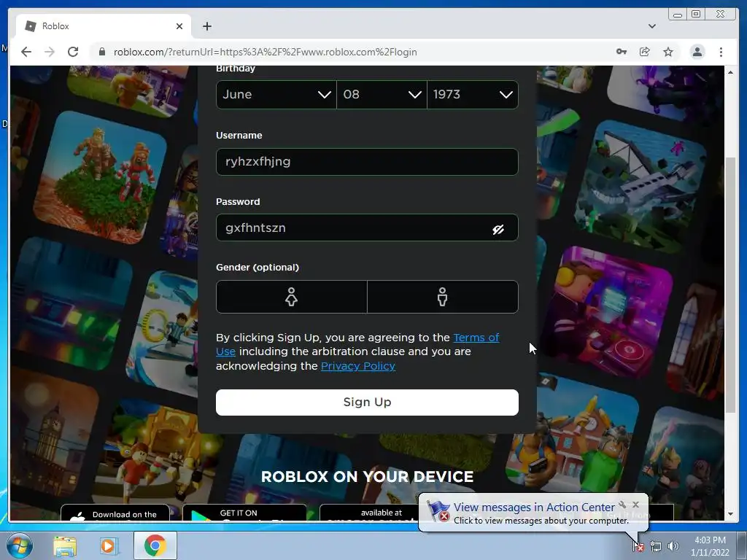Click the Password field
Image resolution: width=747 pixels, height=560 pixels.
click(x=367, y=227)
